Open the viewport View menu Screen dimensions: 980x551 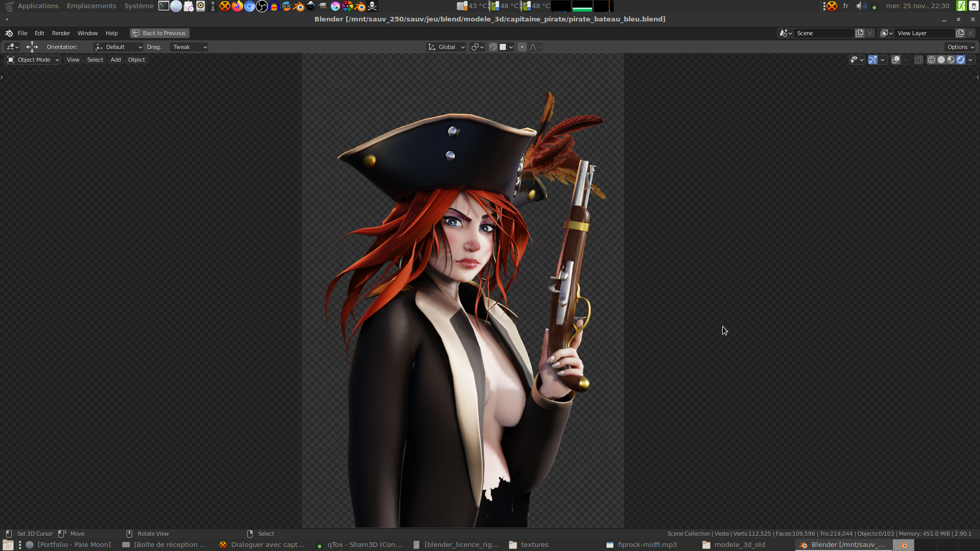(x=73, y=60)
